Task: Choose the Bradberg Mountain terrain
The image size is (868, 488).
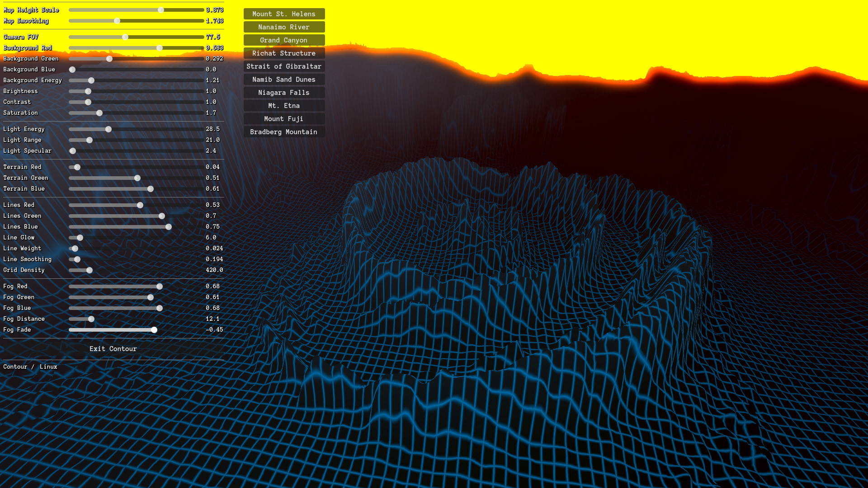Action: 284,132
